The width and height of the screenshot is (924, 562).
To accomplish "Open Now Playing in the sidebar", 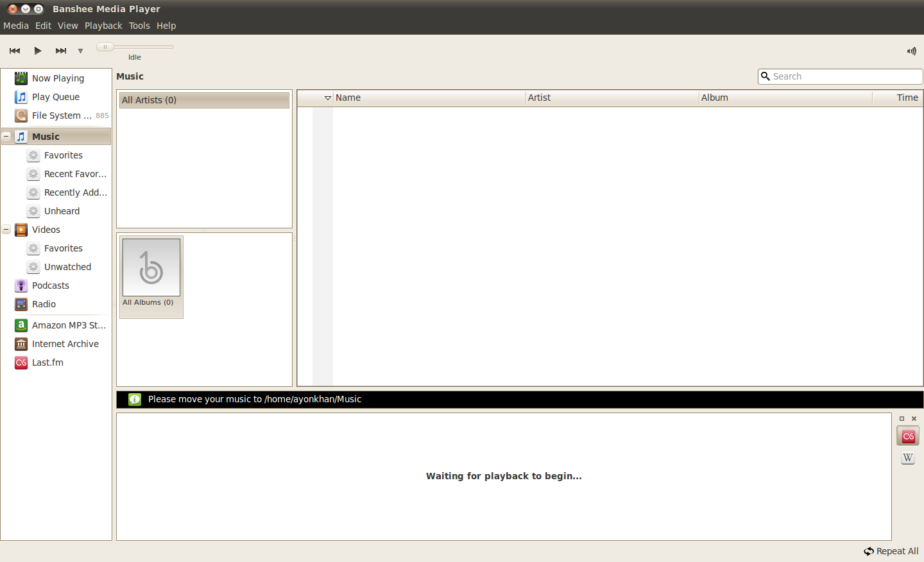I will tap(58, 78).
